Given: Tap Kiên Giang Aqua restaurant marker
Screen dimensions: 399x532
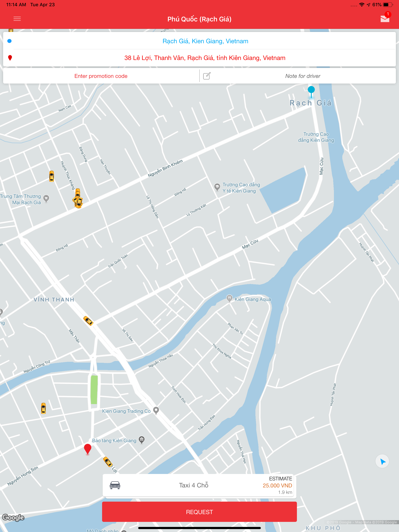Looking at the screenshot, I should pos(229,299).
